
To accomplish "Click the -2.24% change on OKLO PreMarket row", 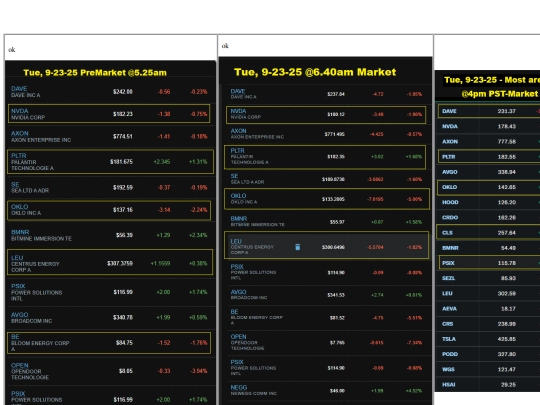I will 199,210.
